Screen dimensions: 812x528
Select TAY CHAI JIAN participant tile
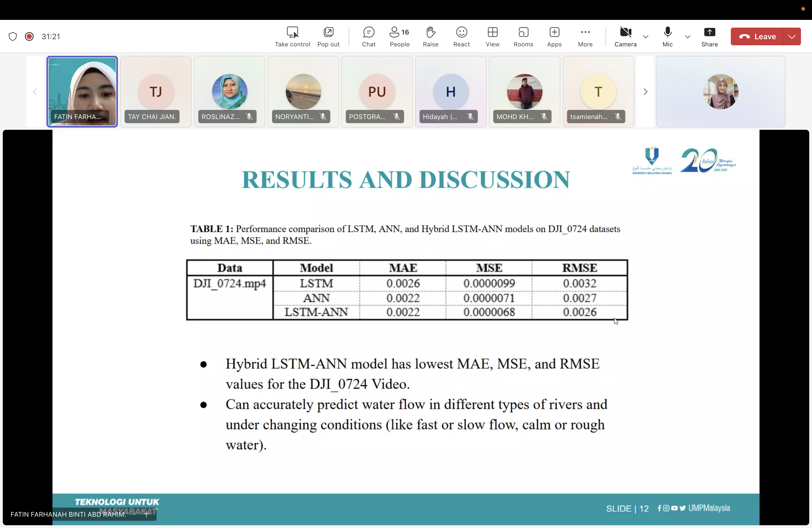(x=156, y=92)
